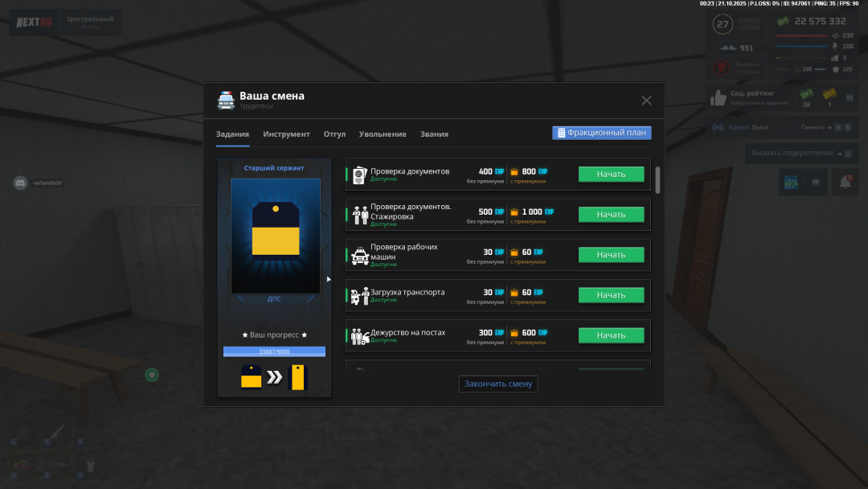868x489 pixels.
Task: Click the trainee document check icon
Action: (x=359, y=215)
